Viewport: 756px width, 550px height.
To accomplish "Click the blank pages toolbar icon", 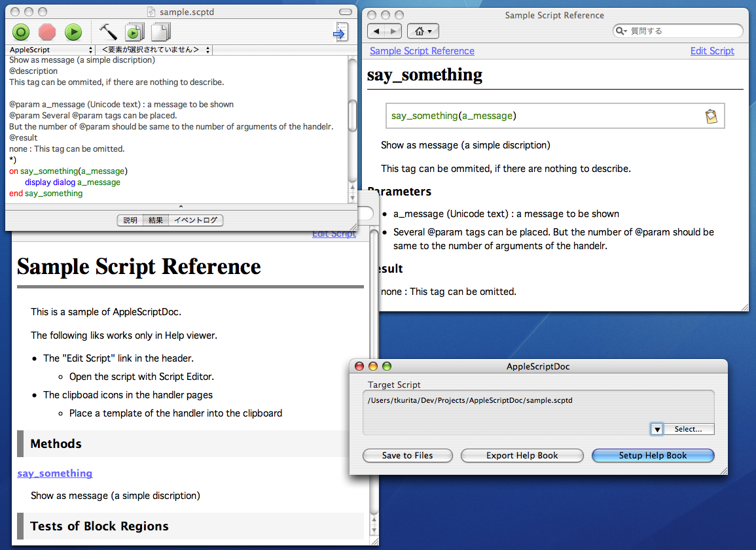I will (x=161, y=32).
